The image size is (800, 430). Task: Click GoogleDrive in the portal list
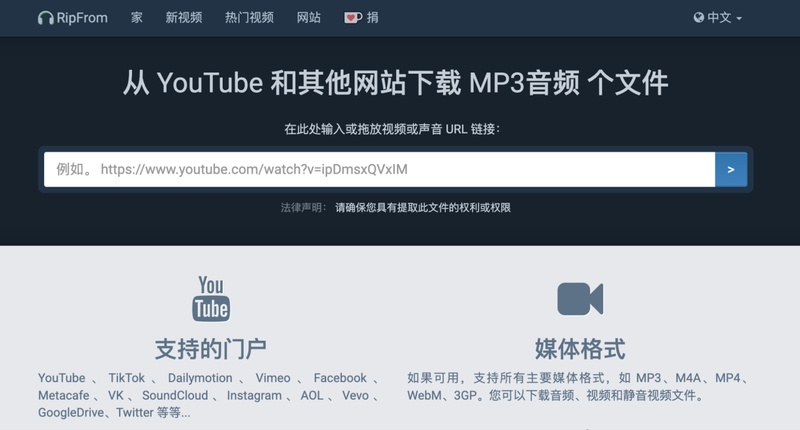pos(71,413)
